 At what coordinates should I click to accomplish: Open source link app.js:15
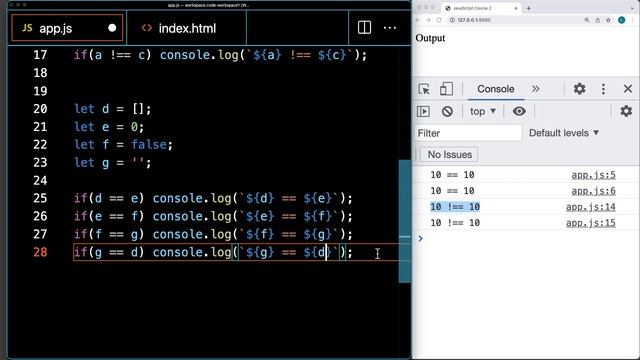591,222
